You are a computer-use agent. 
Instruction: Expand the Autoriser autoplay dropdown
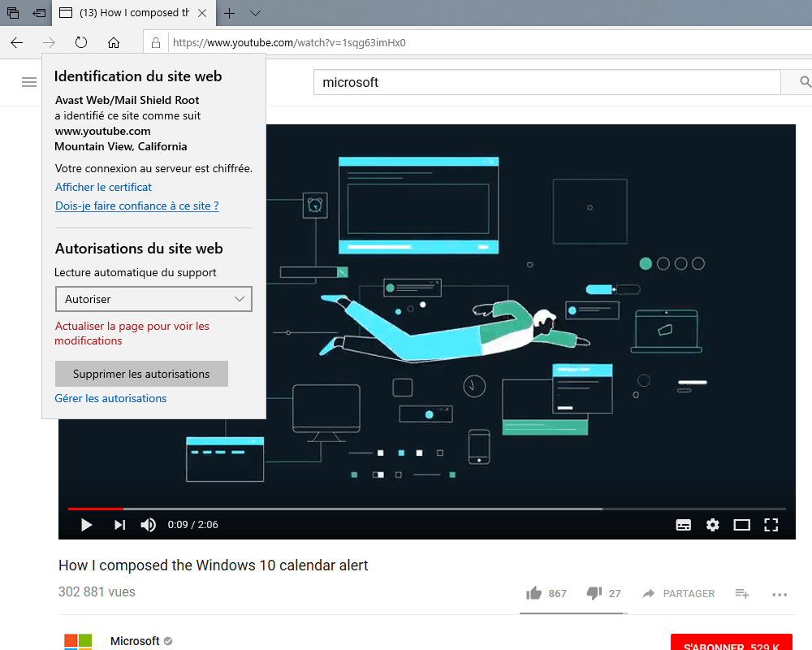[153, 299]
